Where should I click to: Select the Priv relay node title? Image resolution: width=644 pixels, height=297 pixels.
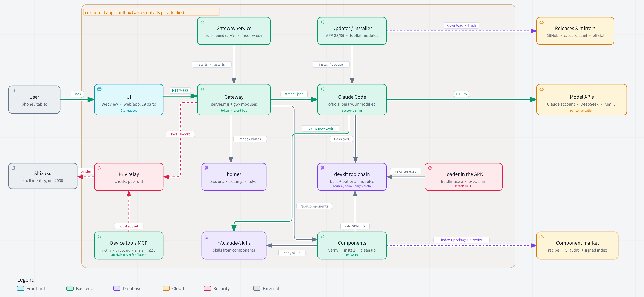point(129,174)
